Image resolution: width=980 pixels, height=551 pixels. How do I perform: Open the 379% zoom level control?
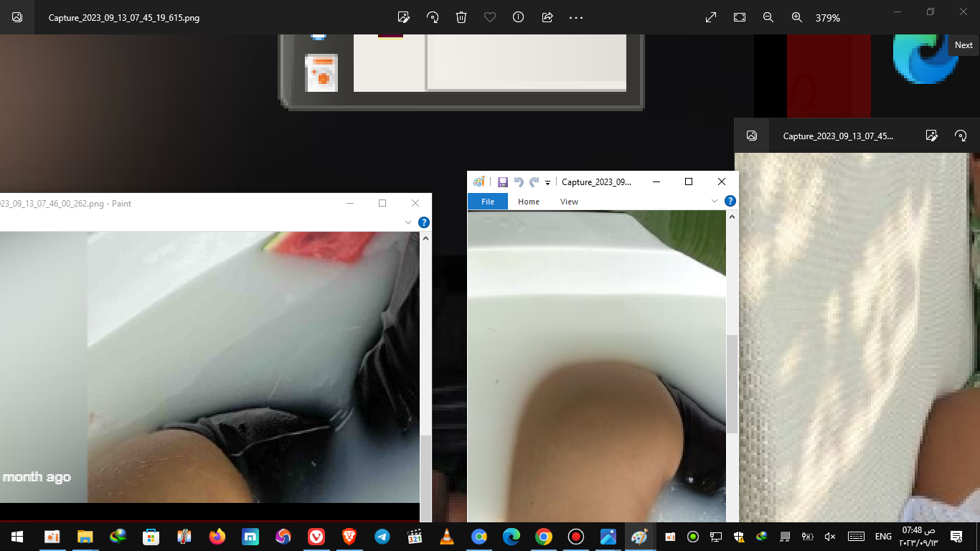click(x=827, y=18)
